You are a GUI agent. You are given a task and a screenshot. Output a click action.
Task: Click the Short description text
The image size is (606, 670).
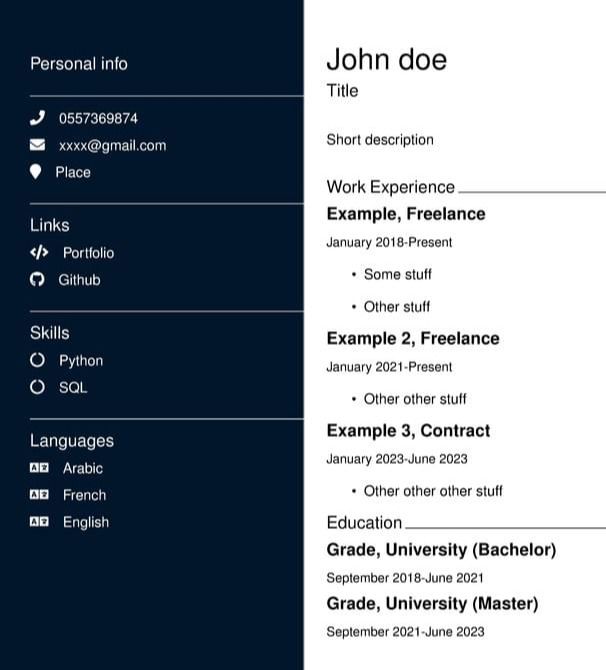[380, 140]
